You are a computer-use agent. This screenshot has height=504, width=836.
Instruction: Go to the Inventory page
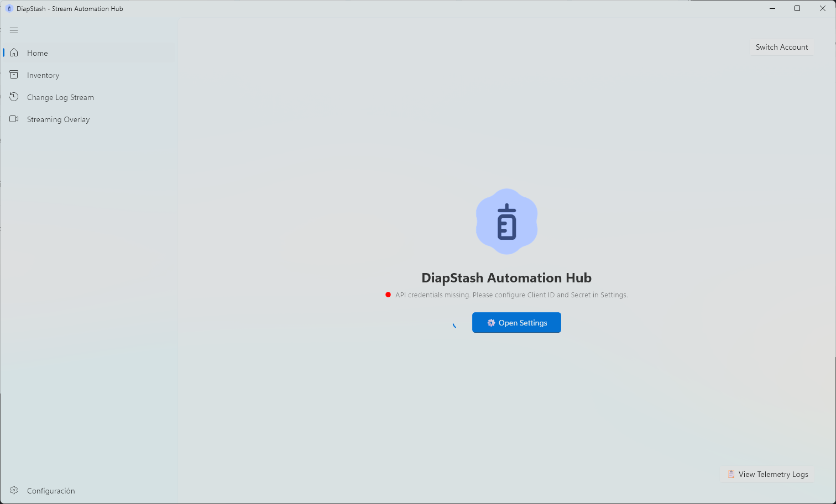tap(89, 75)
